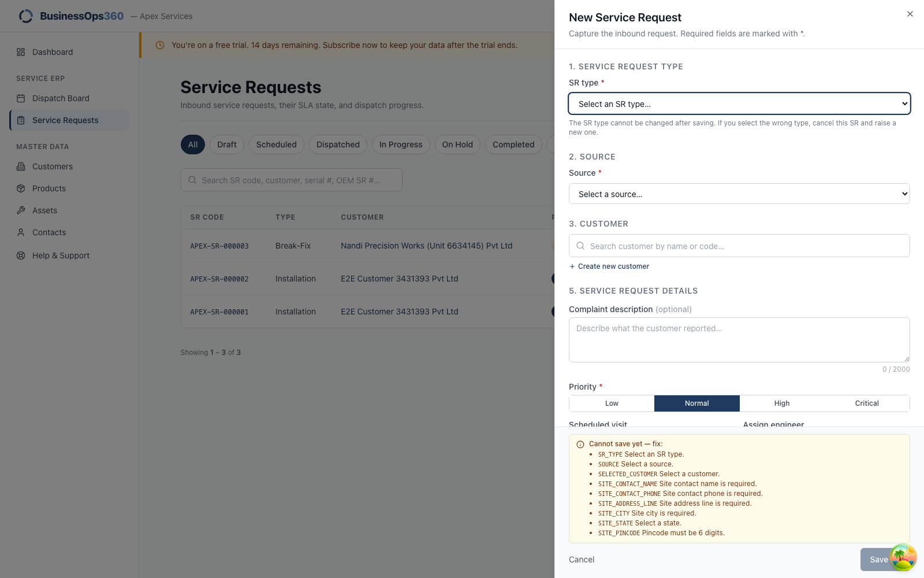Click the SR CODE column header

(207, 217)
